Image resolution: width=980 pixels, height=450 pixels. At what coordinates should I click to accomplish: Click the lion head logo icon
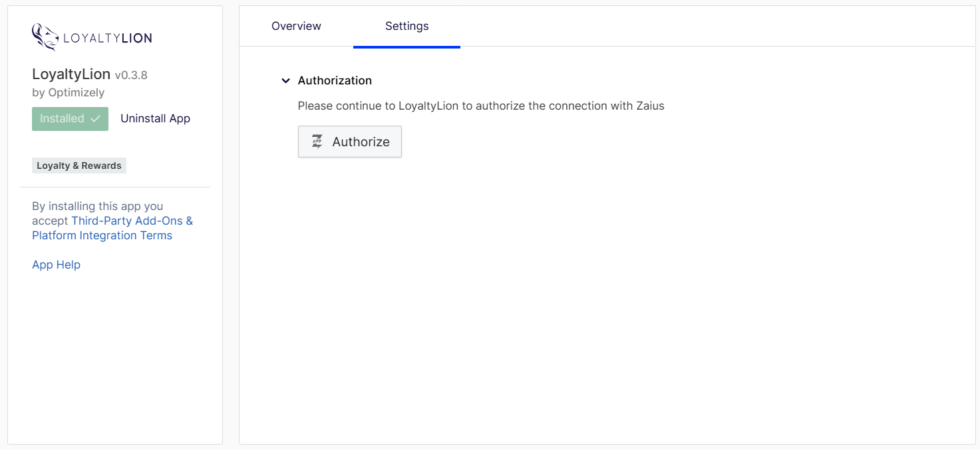[x=45, y=38]
